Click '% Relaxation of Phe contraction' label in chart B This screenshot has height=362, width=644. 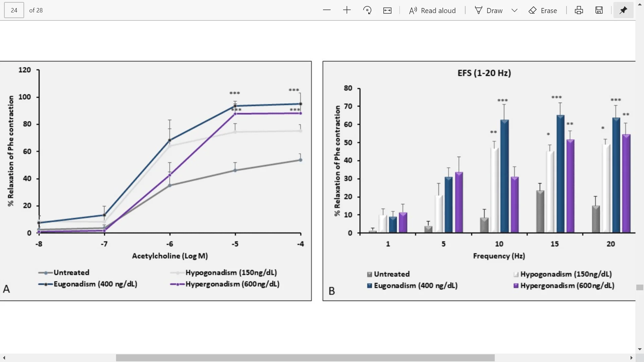337,161
